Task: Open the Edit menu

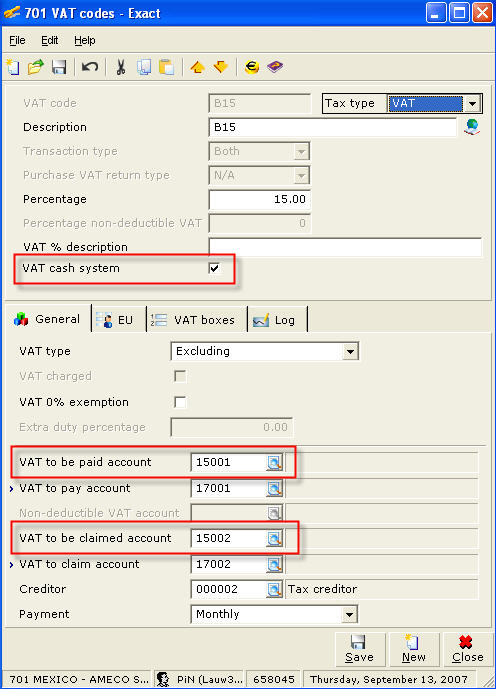Action: pyautogui.click(x=49, y=40)
